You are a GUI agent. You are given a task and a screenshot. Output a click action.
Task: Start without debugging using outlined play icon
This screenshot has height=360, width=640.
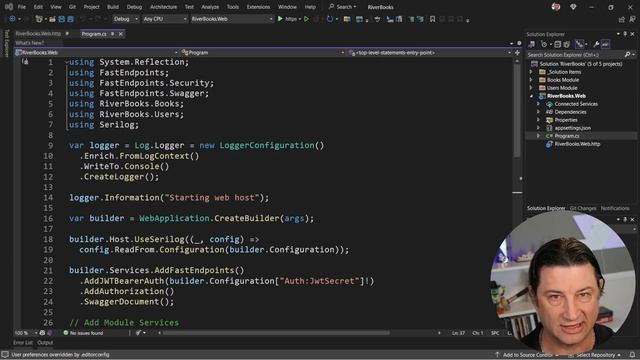coord(307,19)
